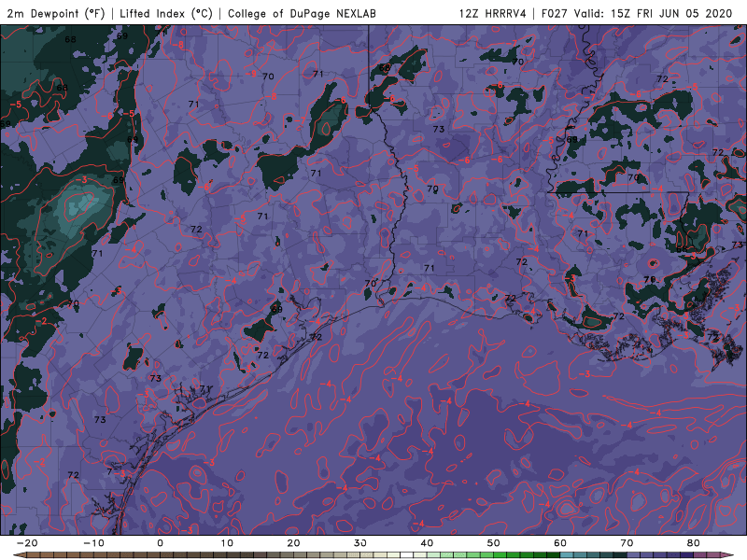Click the 70 tick label on the color scale
747x560 pixels.
(627, 543)
